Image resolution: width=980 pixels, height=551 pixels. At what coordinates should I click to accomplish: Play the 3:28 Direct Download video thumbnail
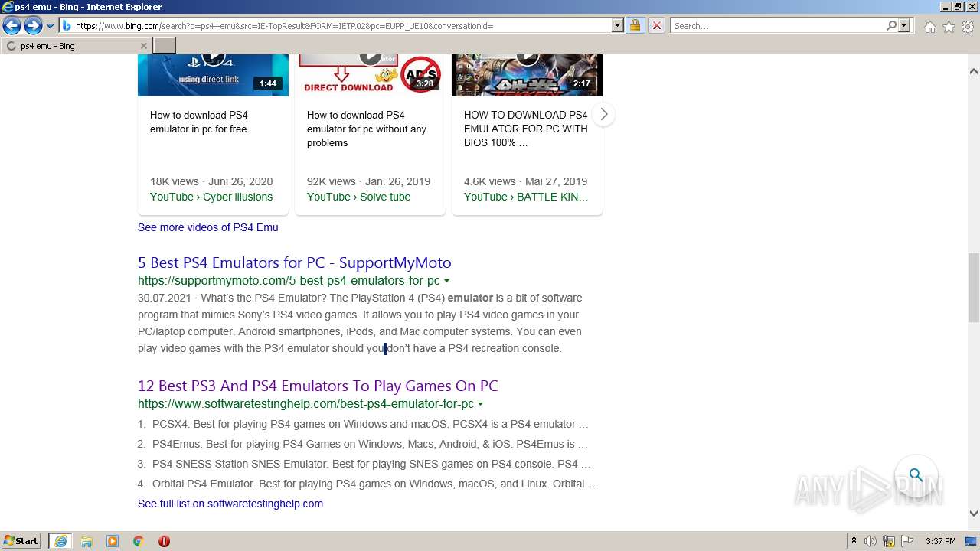point(370,75)
